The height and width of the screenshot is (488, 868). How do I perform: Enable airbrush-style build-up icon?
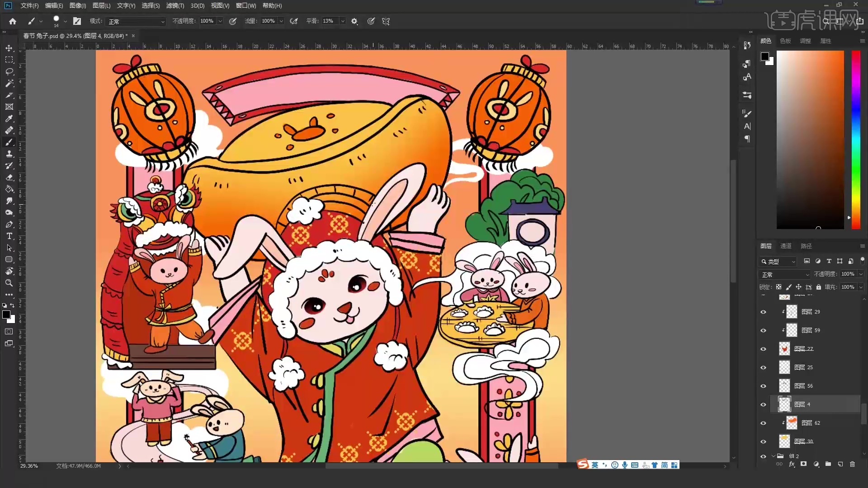pyautogui.click(x=294, y=21)
